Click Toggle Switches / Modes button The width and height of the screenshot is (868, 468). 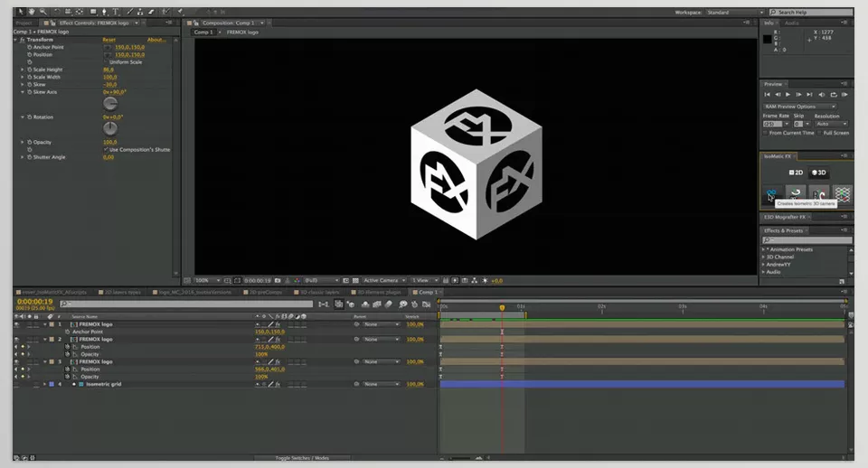point(302,458)
